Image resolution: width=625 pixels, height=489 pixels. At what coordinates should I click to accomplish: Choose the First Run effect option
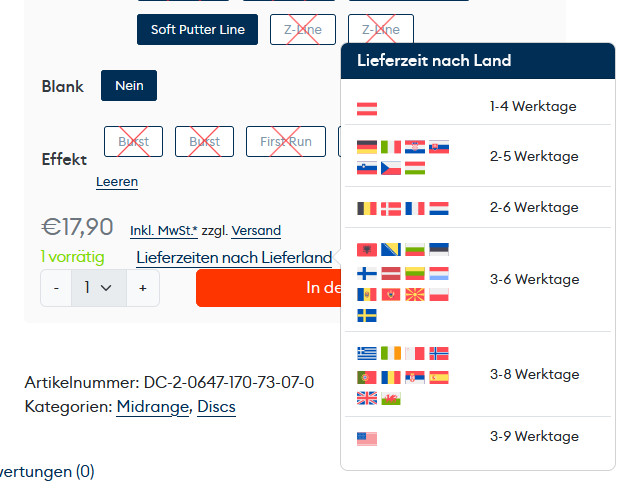[x=286, y=142]
